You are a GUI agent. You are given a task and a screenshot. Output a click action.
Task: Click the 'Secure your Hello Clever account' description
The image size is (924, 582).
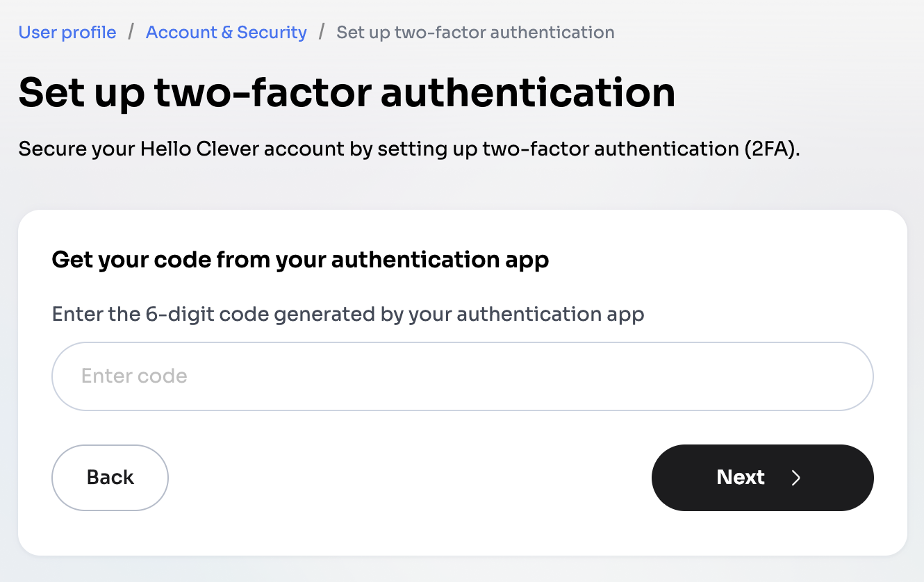coord(409,149)
